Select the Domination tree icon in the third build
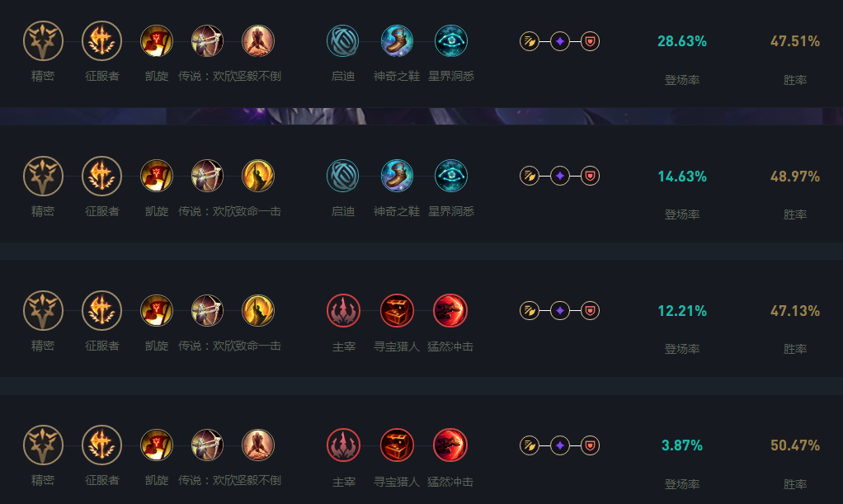 pos(343,311)
